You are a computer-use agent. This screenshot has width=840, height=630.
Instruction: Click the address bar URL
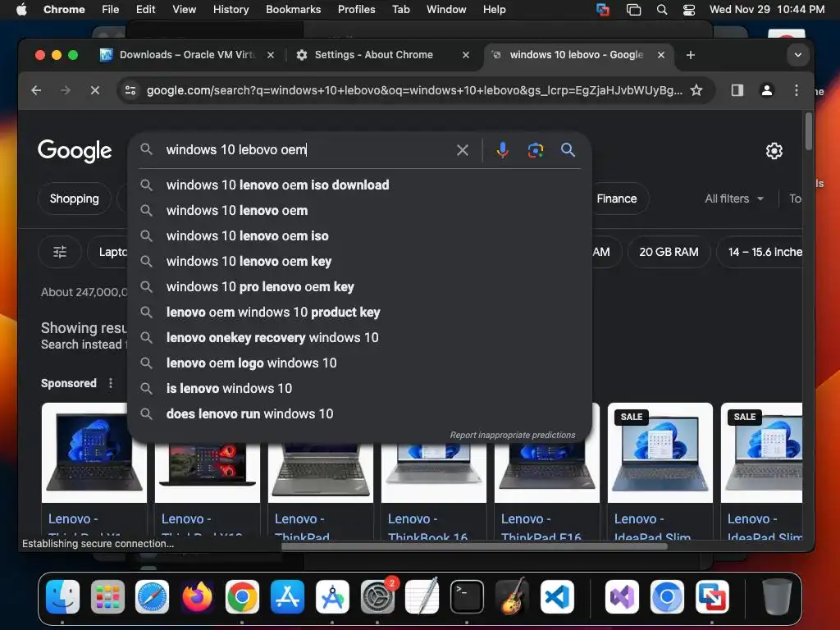tap(414, 90)
